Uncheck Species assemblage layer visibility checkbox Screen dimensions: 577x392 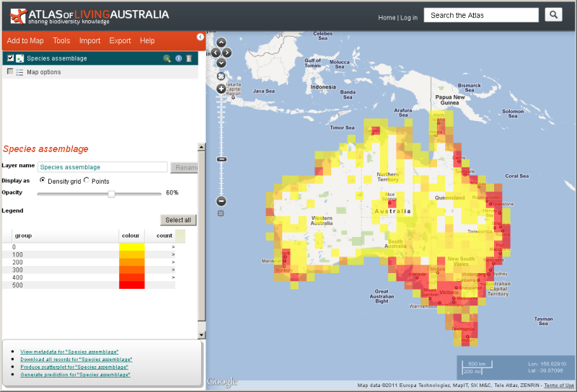click(10, 58)
